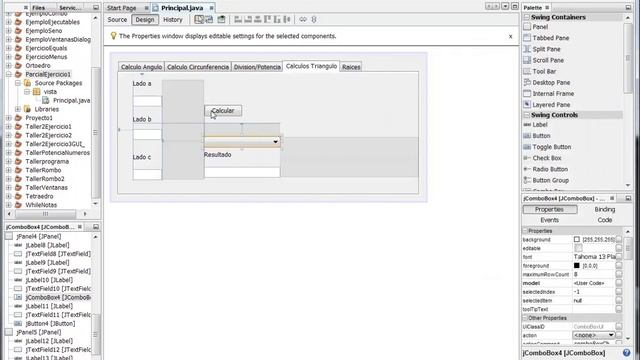Collapse the Properties group header
Screen dimensions: 640x360
point(525,231)
